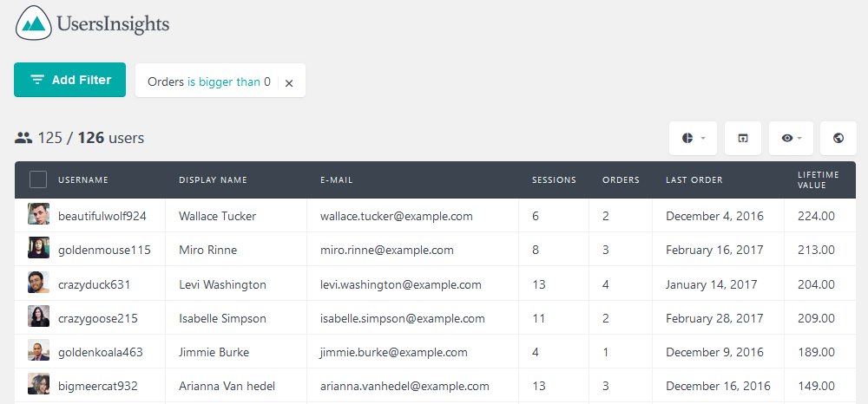
Task: Click the date December 4, 2016
Action: 714,216
